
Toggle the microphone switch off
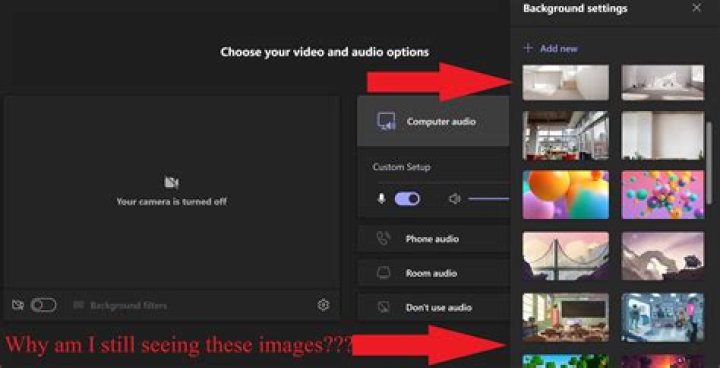(407, 198)
